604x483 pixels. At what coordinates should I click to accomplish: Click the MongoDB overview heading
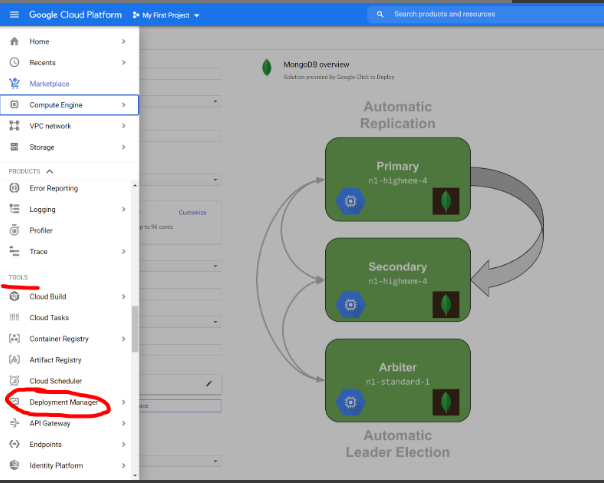(316, 64)
